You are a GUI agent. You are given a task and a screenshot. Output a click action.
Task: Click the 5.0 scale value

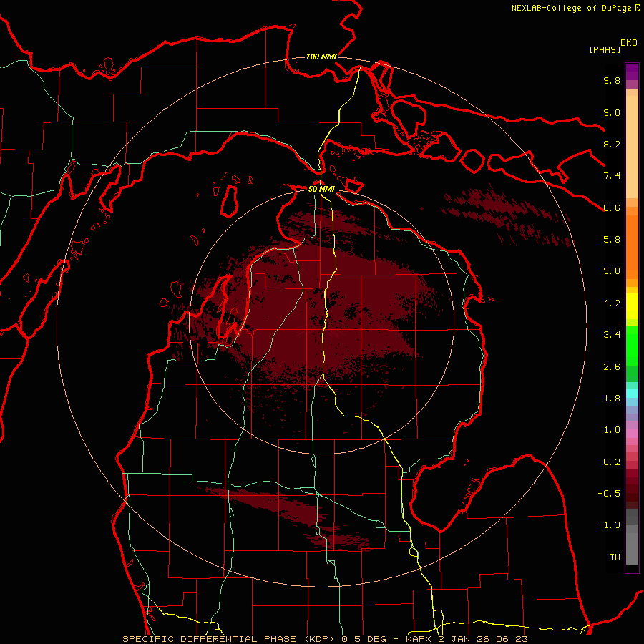pos(612,271)
